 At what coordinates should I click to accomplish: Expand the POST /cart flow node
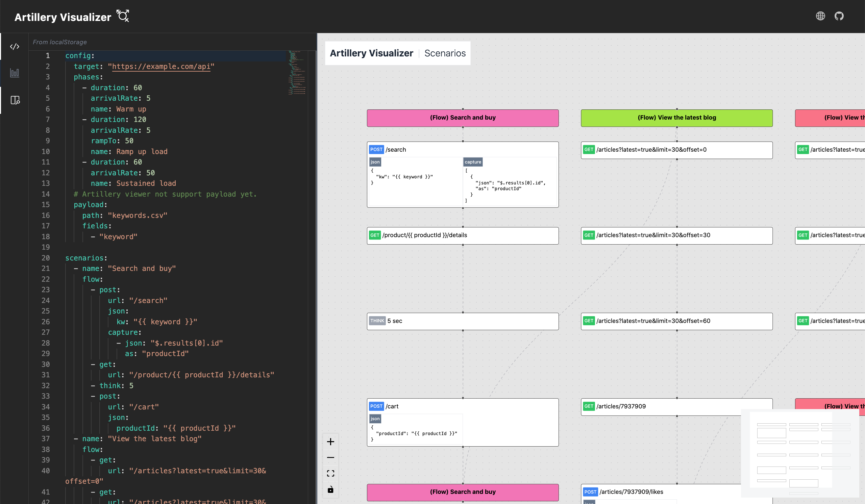tap(462, 406)
